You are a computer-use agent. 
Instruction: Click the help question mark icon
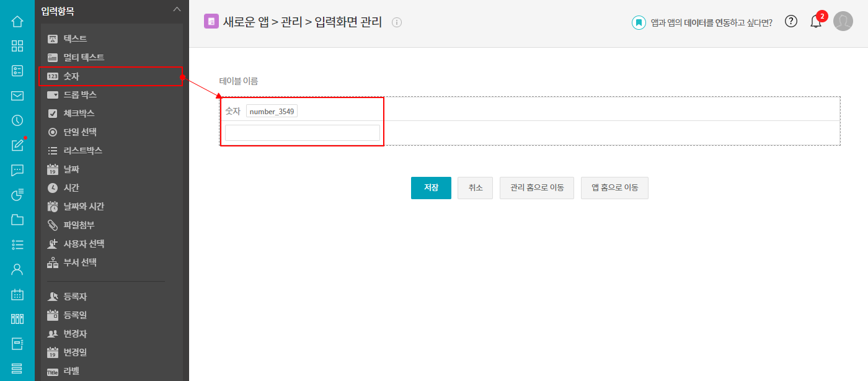790,21
